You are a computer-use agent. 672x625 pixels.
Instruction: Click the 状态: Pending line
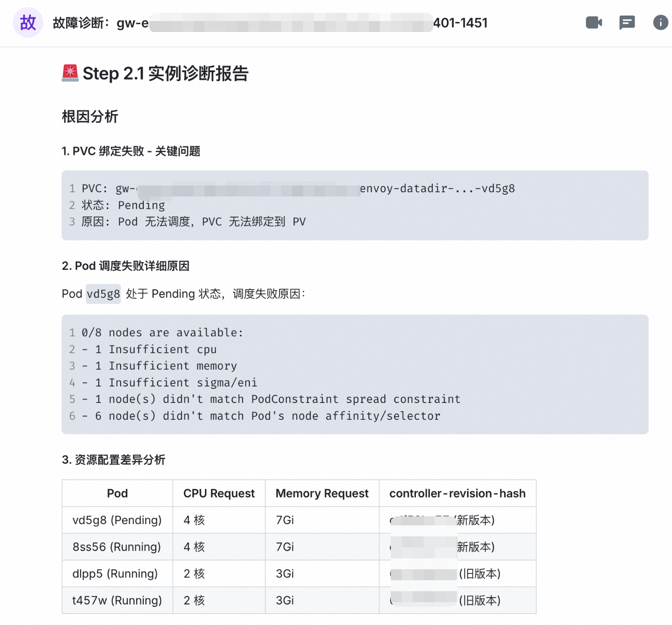pyautogui.click(x=123, y=205)
